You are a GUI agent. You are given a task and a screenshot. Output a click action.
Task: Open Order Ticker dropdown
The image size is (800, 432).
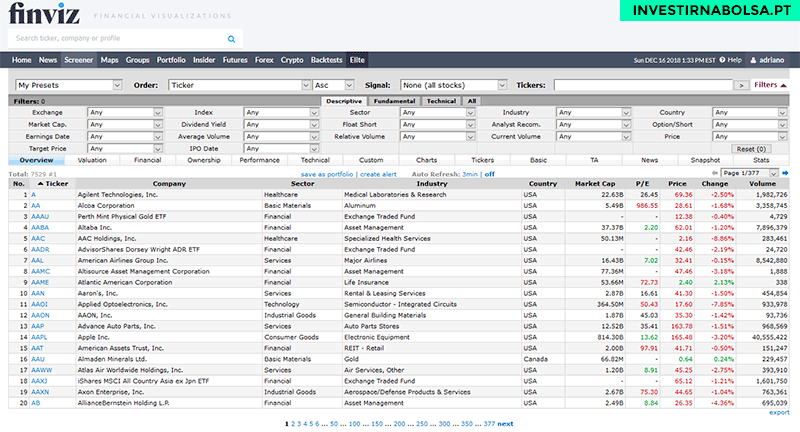[x=239, y=85]
